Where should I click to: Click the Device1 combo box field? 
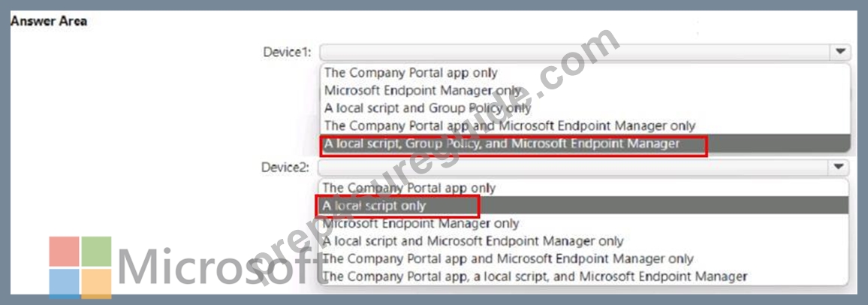[x=585, y=52]
